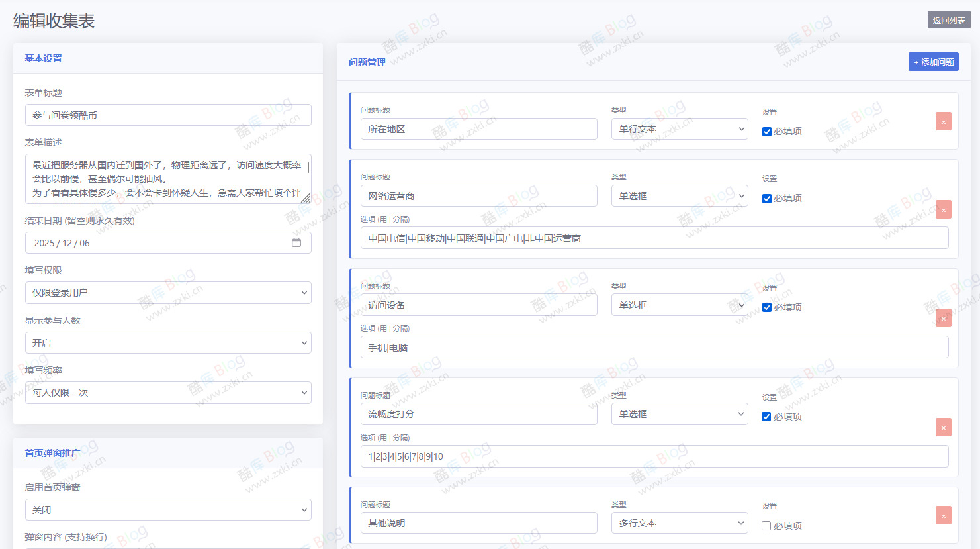980x549 pixels.
Task: Uncheck 必填项 for 流畅度打分
Action: 766,417
